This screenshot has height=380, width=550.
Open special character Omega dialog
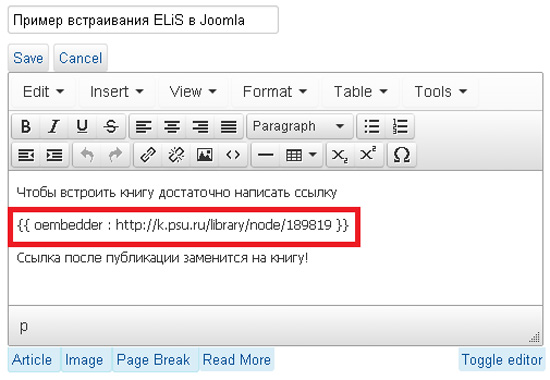[402, 155]
